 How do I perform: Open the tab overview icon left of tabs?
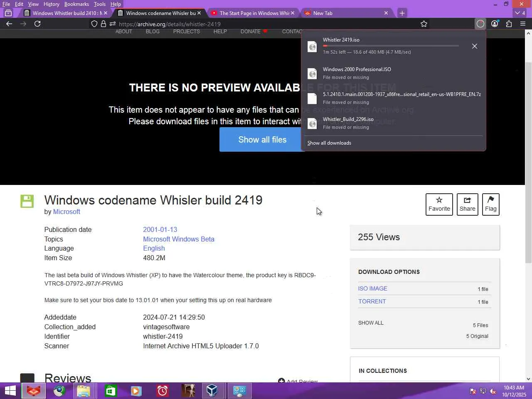click(x=8, y=13)
